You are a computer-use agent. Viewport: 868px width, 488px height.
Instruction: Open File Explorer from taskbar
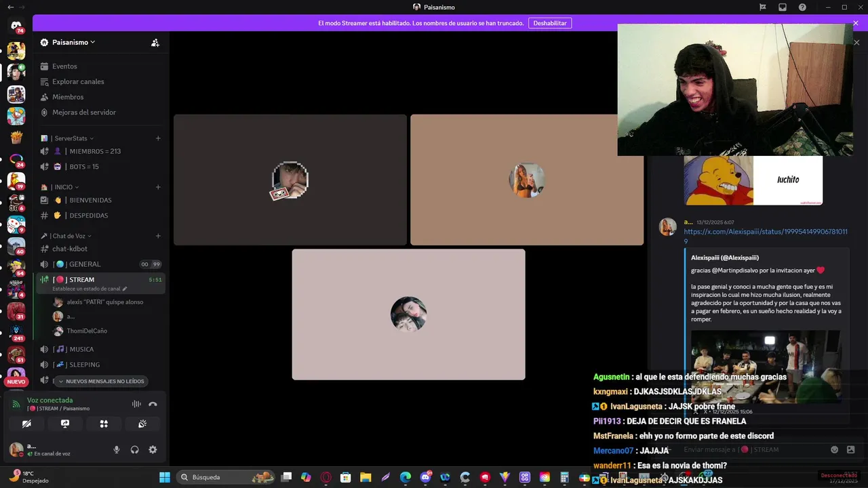[x=366, y=477]
